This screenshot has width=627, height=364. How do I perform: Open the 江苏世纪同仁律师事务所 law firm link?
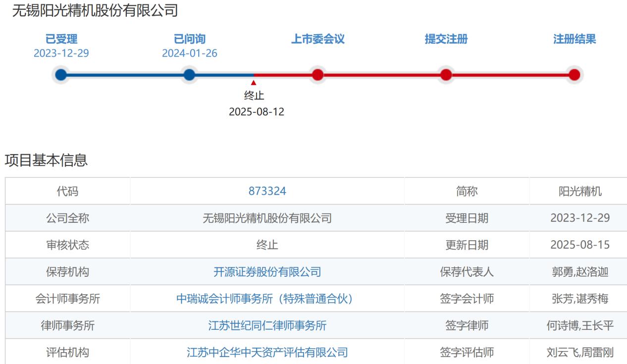[x=267, y=325]
